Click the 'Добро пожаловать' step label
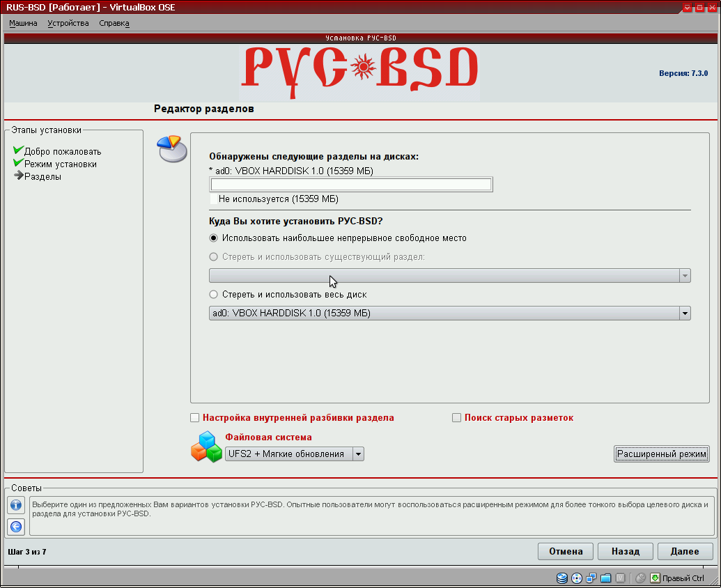The image size is (721, 588). click(63, 152)
